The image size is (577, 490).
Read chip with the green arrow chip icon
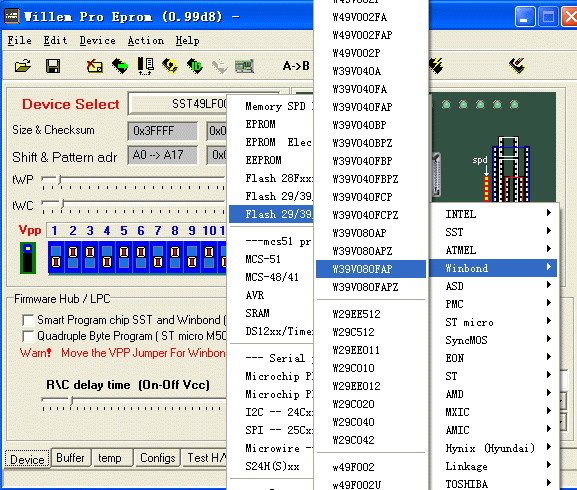(120, 66)
